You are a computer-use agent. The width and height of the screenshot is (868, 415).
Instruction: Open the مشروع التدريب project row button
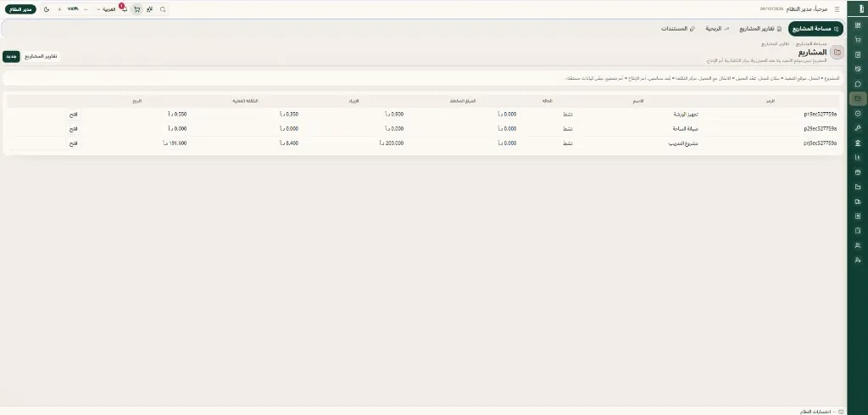[73, 143]
